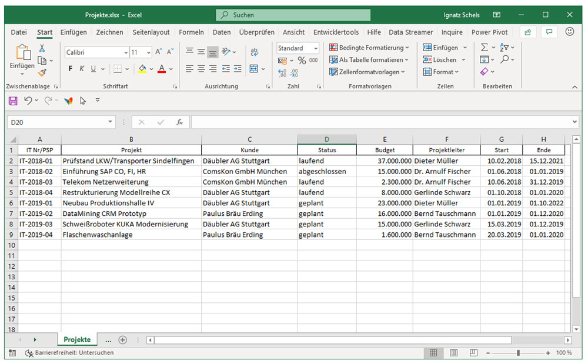The image size is (588, 364).
Task: Insert function using the fx icon
Action: tap(179, 122)
